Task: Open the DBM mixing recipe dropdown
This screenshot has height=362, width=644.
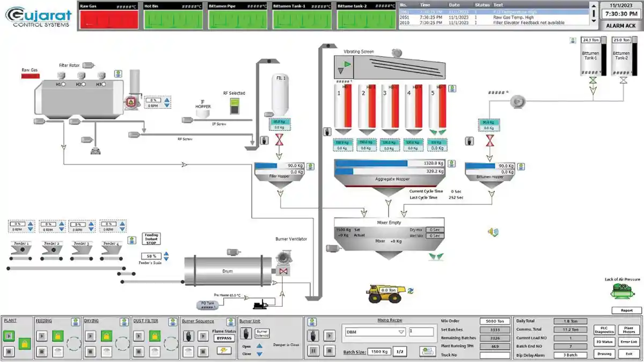Action: point(375,332)
